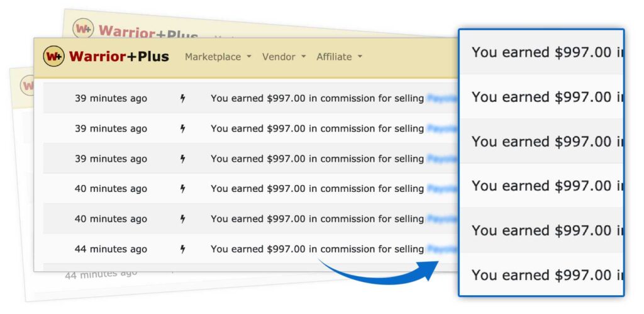Expand the Vendor dropdown menu
The height and width of the screenshot is (314, 644).
pyautogui.click(x=284, y=57)
